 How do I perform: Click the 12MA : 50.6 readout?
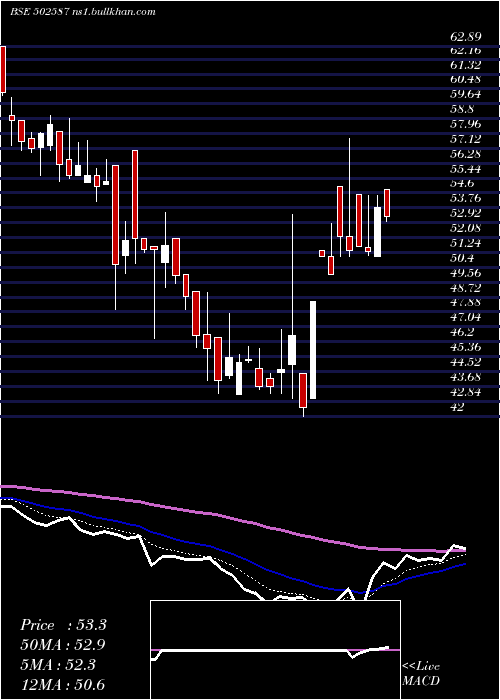pos(63,685)
